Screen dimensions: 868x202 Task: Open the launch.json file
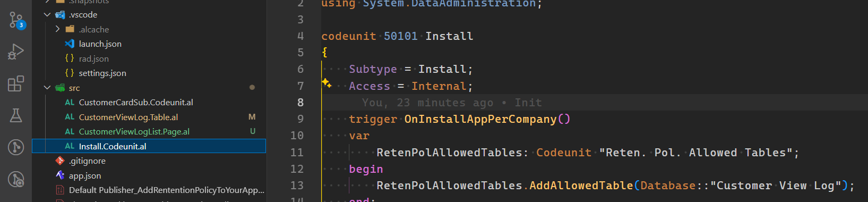pyautogui.click(x=100, y=44)
